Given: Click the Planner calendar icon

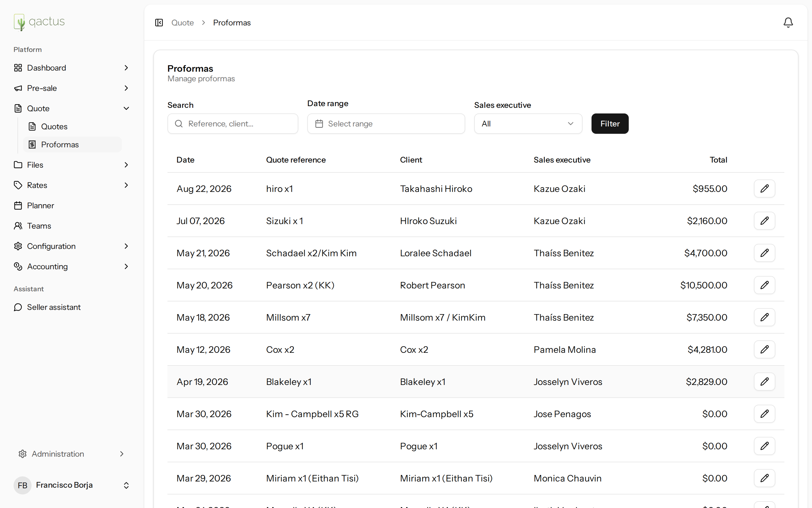Looking at the screenshot, I should click(18, 206).
